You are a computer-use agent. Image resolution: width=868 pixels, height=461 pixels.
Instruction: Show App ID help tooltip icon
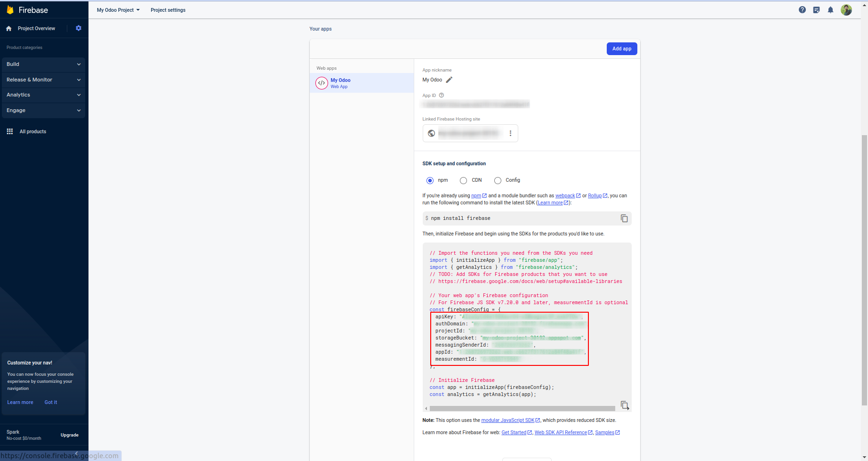pyautogui.click(x=442, y=96)
